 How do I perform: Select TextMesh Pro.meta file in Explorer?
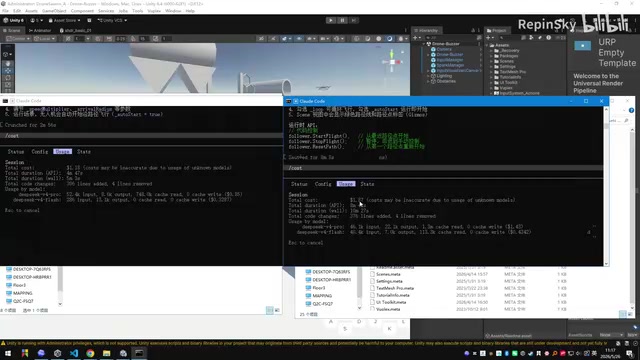point(394,288)
